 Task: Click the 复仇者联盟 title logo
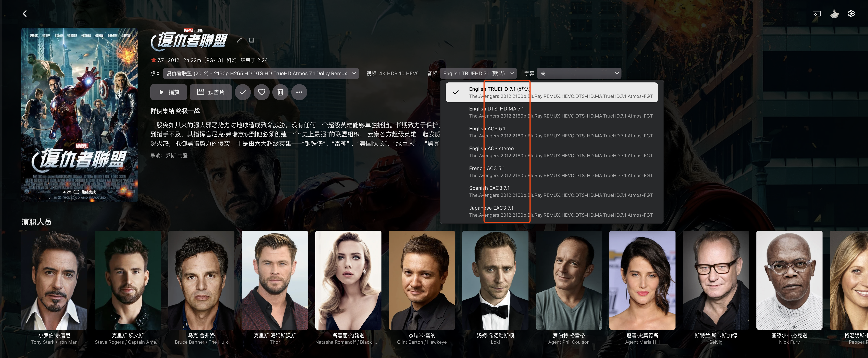(x=190, y=40)
